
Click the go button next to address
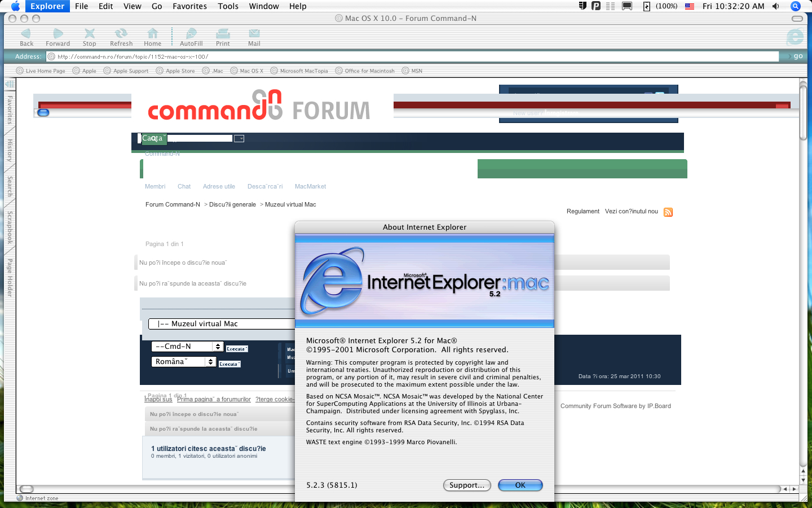coord(798,56)
